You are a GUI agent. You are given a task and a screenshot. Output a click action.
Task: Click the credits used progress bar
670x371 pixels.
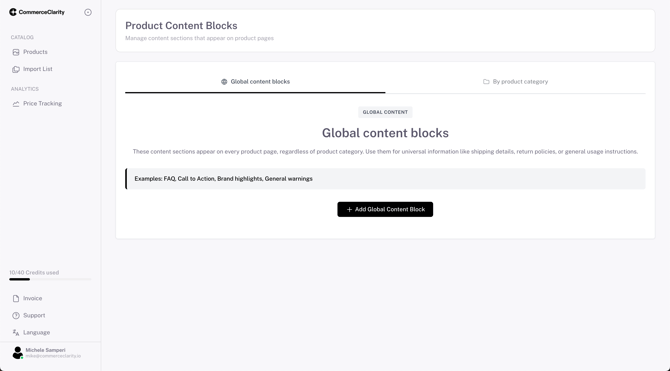[x=50, y=280]
